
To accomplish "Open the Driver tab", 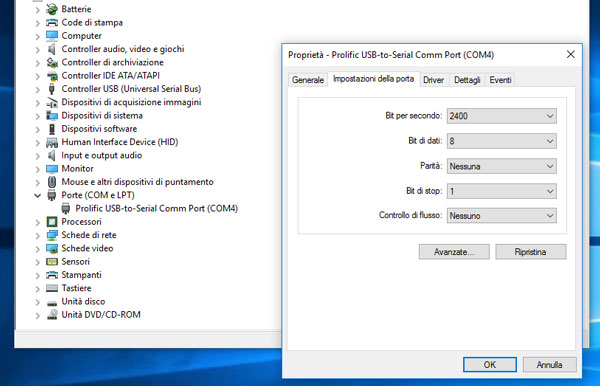I will [434, 80].
